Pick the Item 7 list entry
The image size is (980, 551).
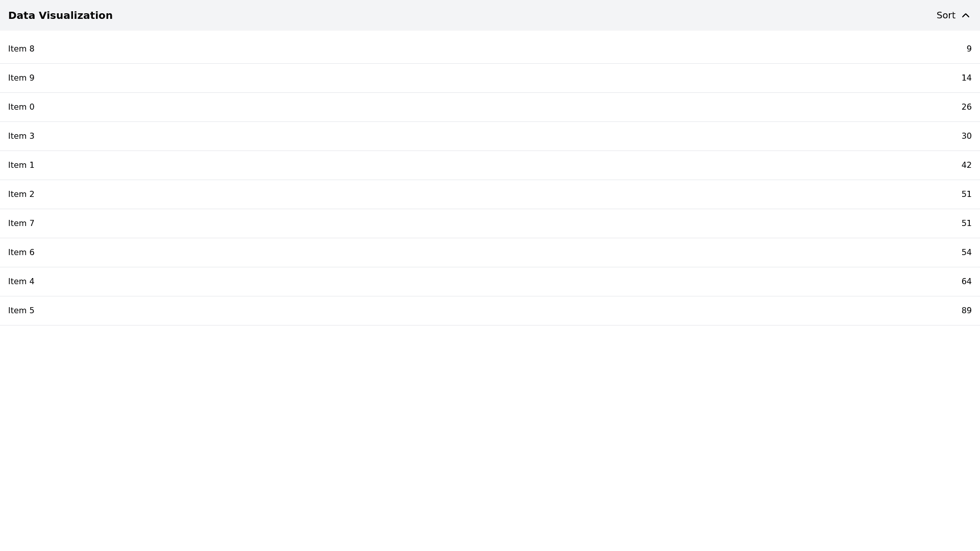pyautogui.click(x=21, y=223)
